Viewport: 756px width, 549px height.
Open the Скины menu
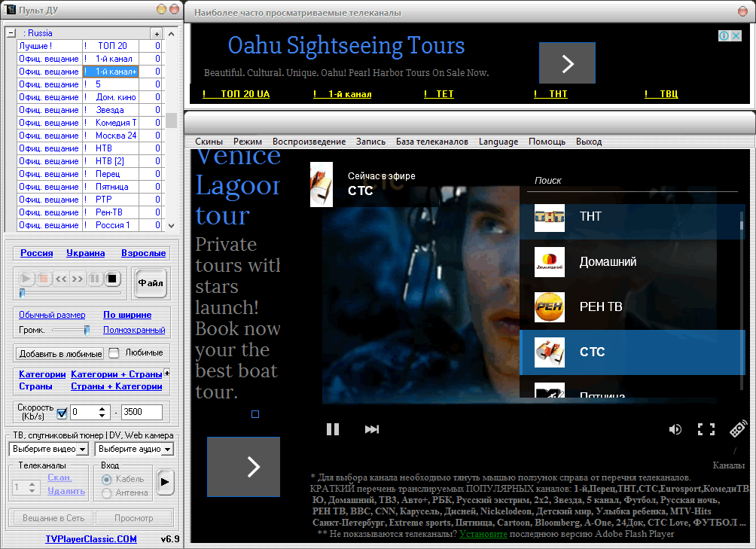[209, 142]
